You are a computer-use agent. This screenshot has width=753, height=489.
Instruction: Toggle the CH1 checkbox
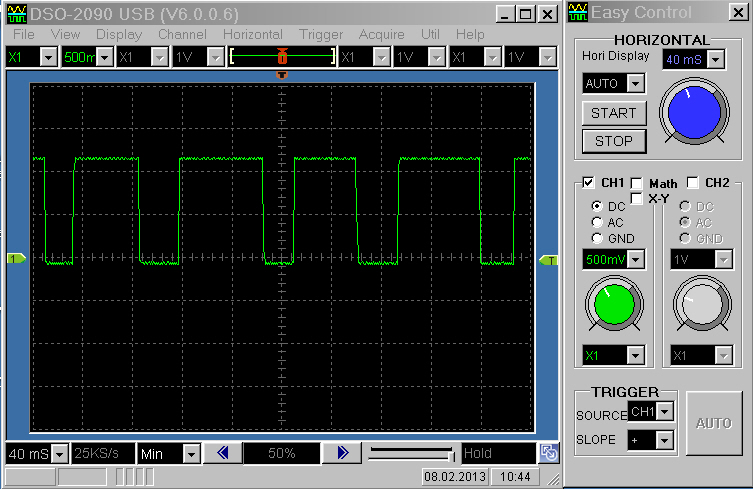pos(589,183)
